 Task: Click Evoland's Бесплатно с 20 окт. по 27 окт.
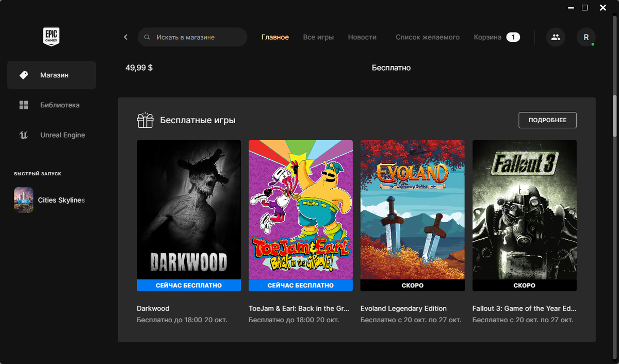pos(411,320)
